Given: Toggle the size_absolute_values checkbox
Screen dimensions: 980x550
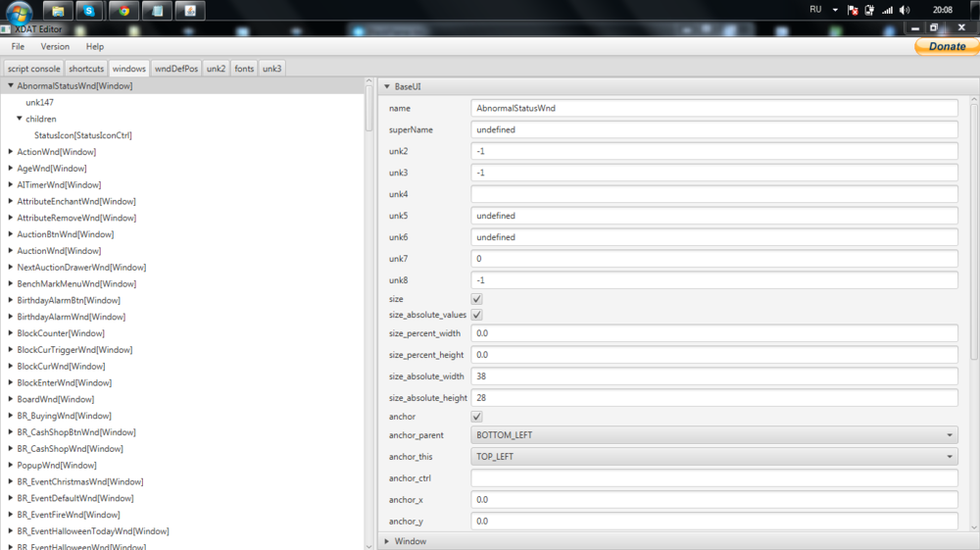Looking at the screenshot, I should pos(476,315).
